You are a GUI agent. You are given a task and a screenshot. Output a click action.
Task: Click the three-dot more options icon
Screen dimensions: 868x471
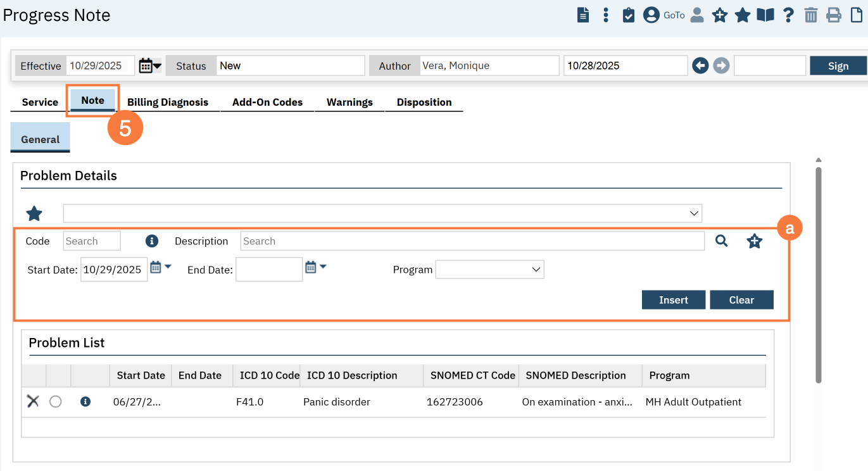coord(606,15)
